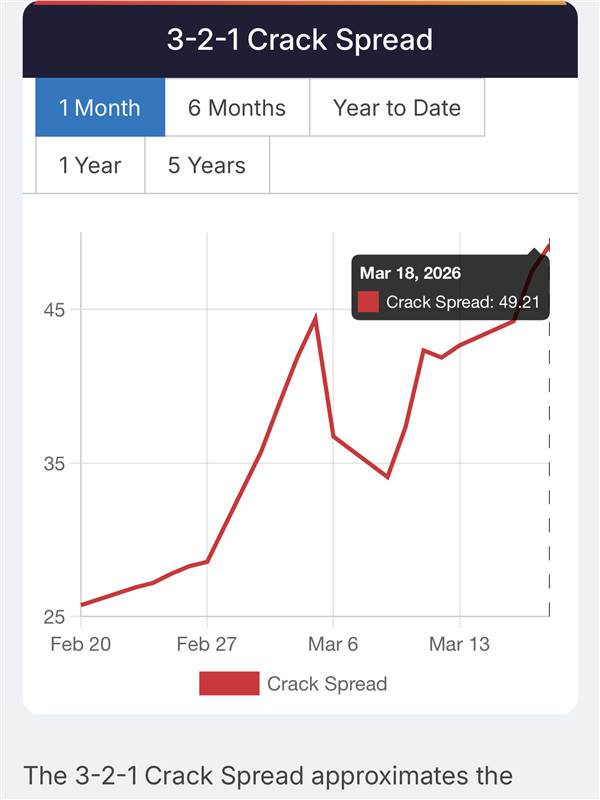Image resolution: width=600 pixels, height=800 pixels.
Task: Click the Feb 20 x-axis label
Action: [x=80, y=644]
